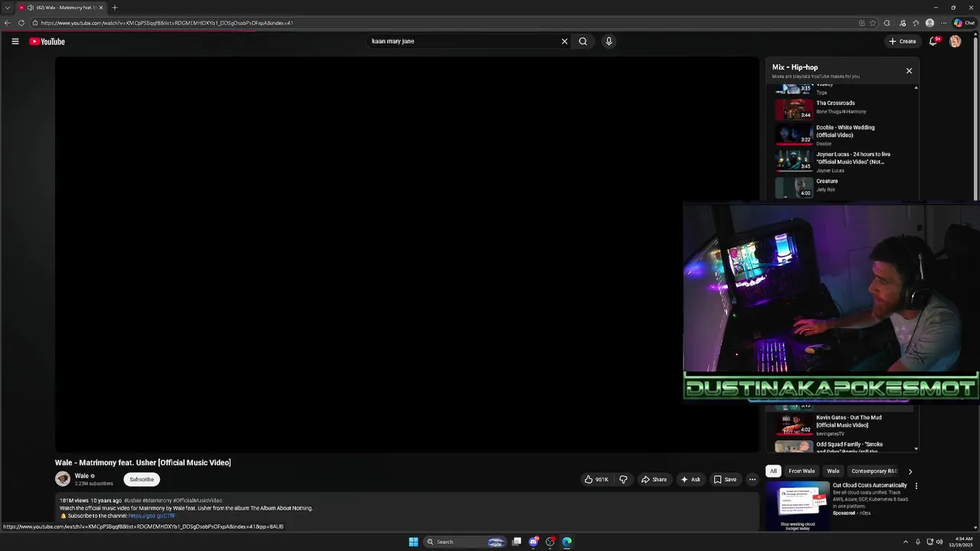Close the Mix - Hip-hop playlist panel
This screenshot has width=980, height=551.
click(909, 70)
